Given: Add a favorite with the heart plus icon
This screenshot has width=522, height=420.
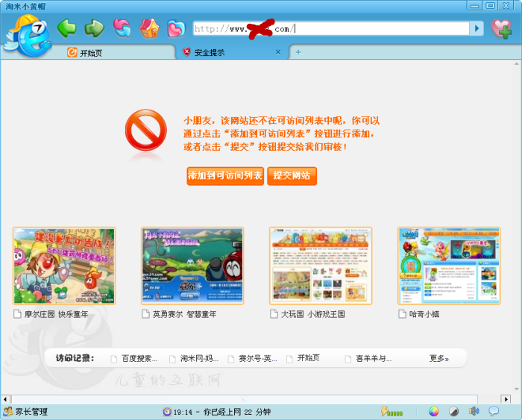Looking at the screenshot, I should point(502,28).
